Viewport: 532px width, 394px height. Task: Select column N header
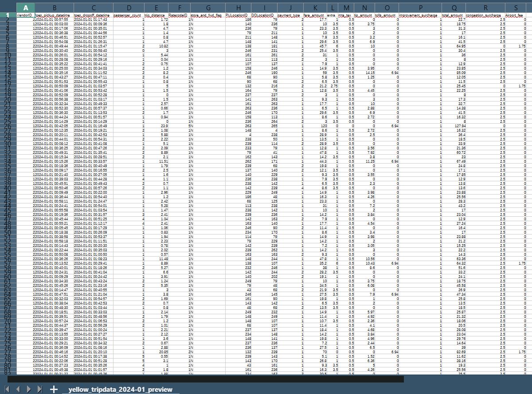click(x=365, y=8)
